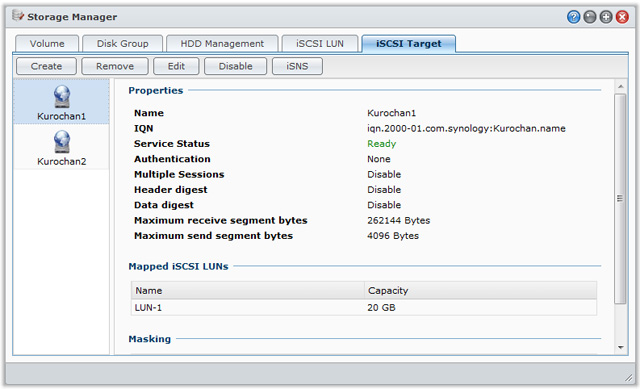640x389 pixels.
Task: Go to the HDD Management tab
Action: 222,44
